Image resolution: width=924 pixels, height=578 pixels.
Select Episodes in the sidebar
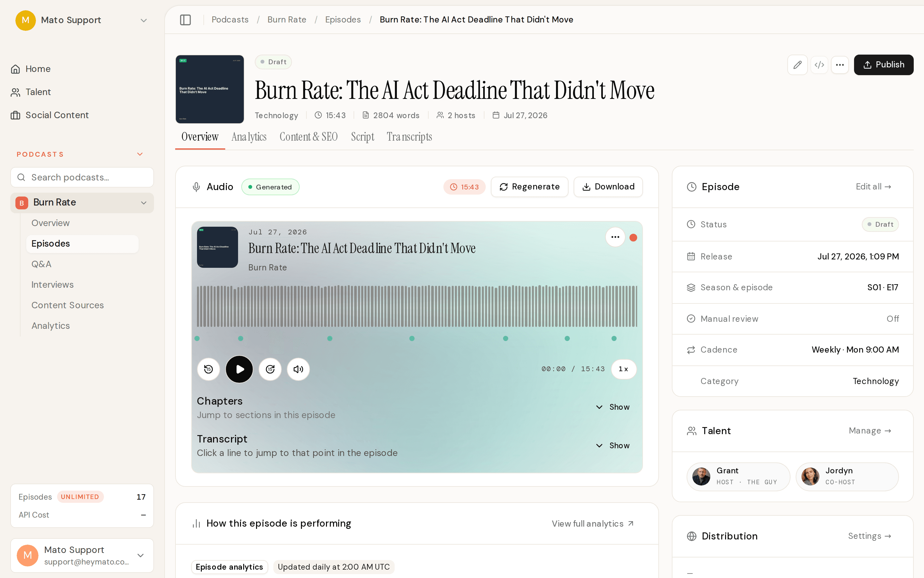click(x=82, y=243)
